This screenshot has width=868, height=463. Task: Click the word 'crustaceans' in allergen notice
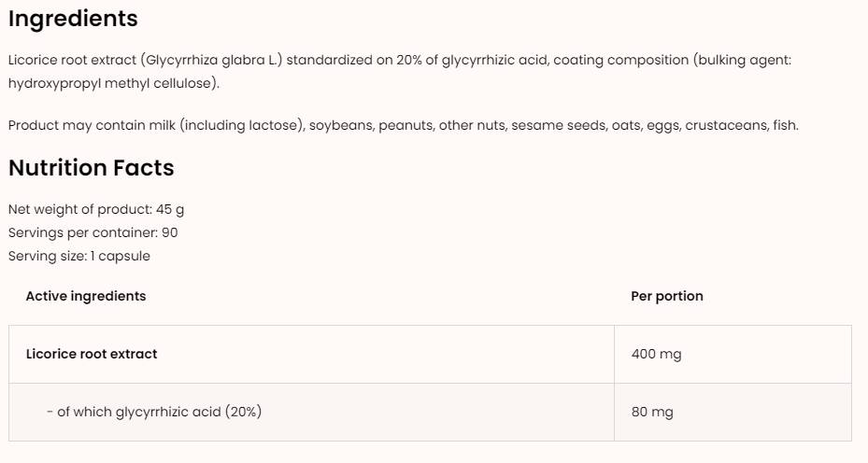click(725, 125)
